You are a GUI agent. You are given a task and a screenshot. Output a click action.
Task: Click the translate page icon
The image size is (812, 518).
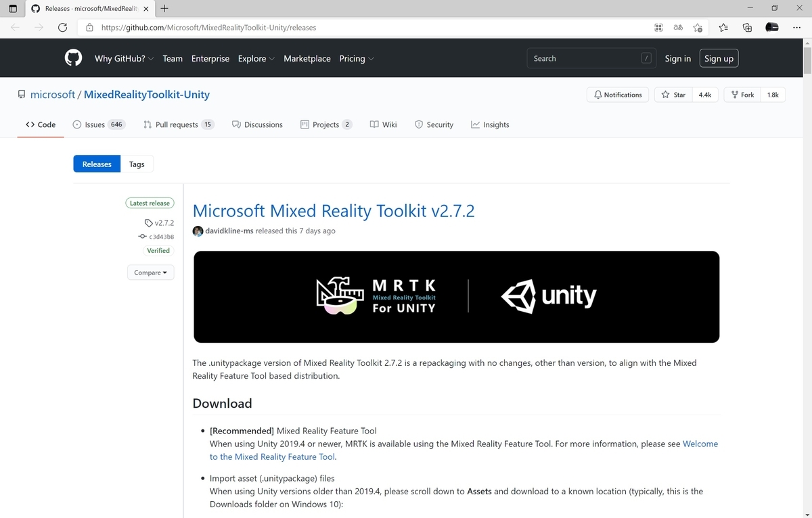(678, 28)
